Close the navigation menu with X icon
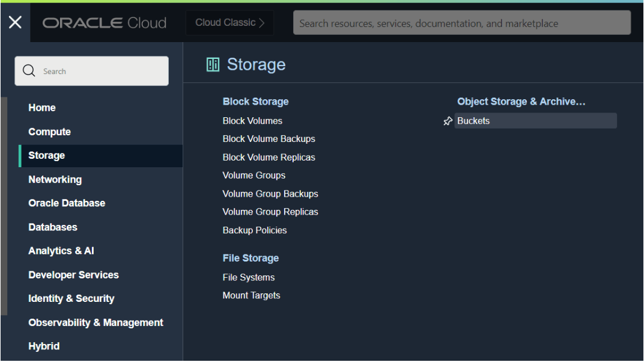The image size is (644, 362). tap(15, 23)
